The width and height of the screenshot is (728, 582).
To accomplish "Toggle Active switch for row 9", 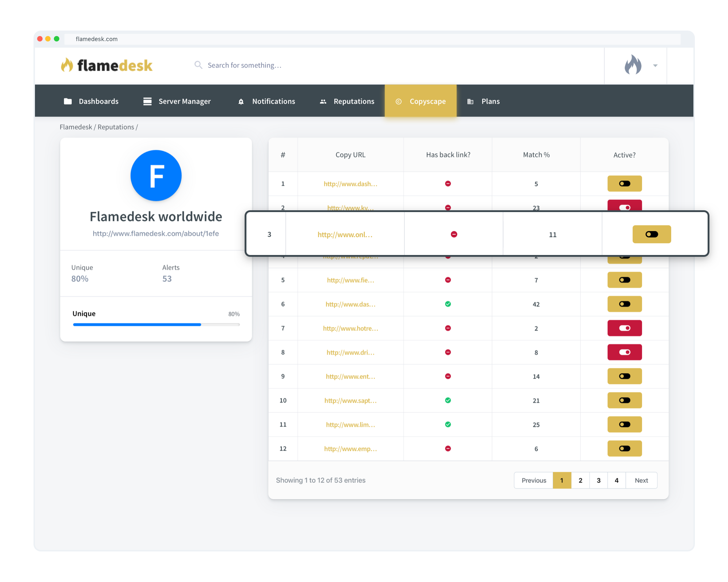I will 625,376.
